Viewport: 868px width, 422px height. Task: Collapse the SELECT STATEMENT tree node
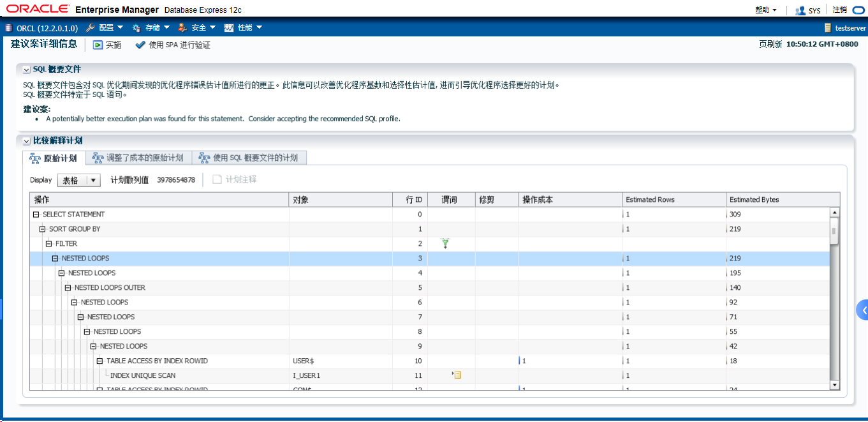[x=35, y=214]
